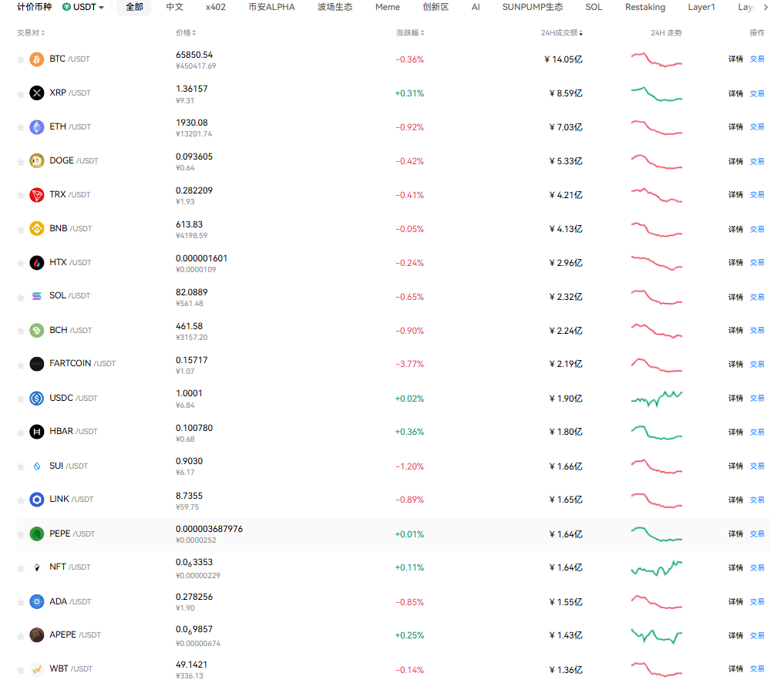This screenshot has height=680, width=784.
Task: Click the LINK coin logo
Action: click(36, 500)
